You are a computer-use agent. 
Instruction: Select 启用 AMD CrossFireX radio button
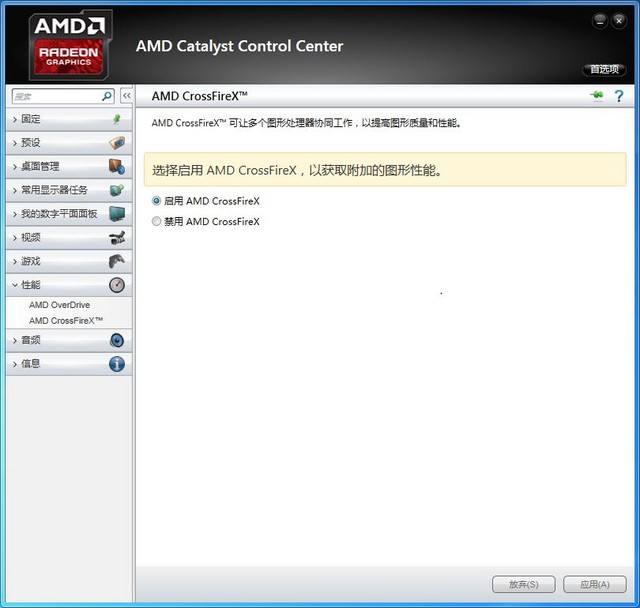coord(156,201)
